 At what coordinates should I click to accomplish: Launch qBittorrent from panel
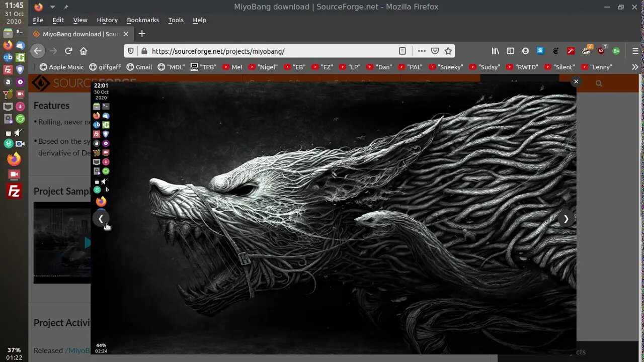point(8,57)
